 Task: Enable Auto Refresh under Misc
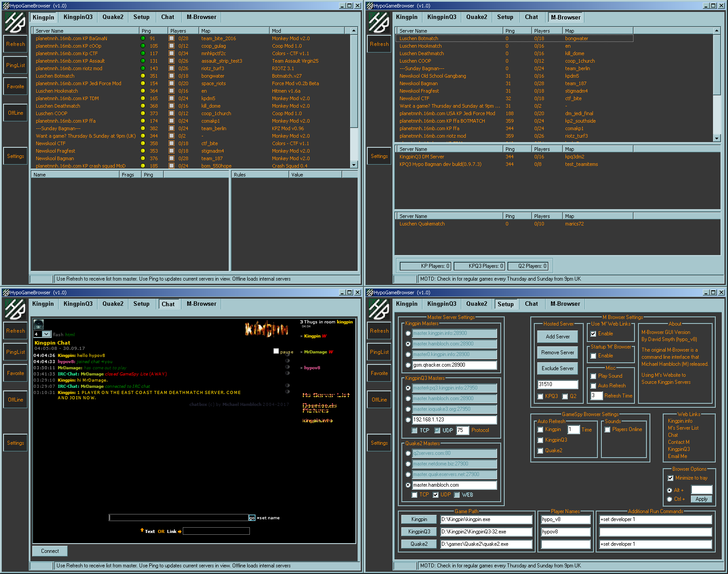pos(593,386)
